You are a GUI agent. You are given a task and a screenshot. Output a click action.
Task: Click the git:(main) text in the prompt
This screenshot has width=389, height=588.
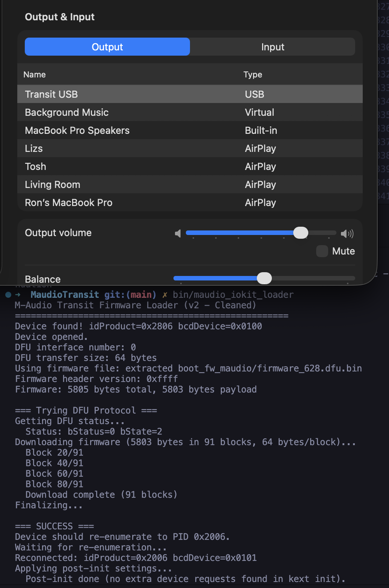coord(131,294)
